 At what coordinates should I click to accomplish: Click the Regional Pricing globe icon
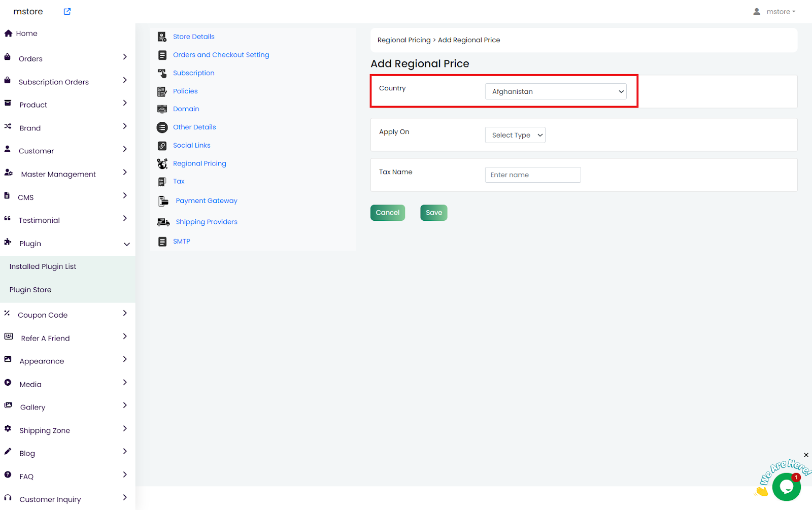point(162,163)
